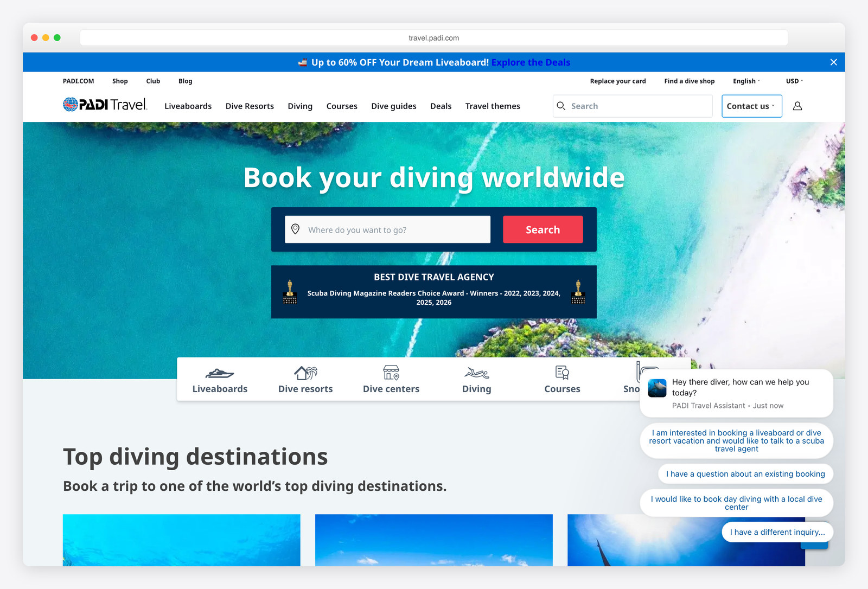The width and height of the screenshot is (868, 589).
Task: Open the Dive Resorts nav menu
Action: click(250, 106)
